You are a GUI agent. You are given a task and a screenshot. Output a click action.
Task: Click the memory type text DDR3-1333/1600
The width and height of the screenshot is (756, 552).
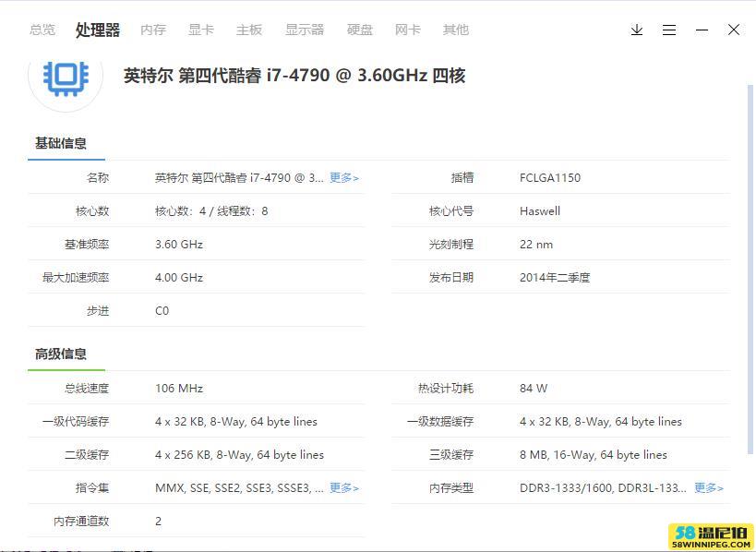pyautogui.click(x=603, y=488)
